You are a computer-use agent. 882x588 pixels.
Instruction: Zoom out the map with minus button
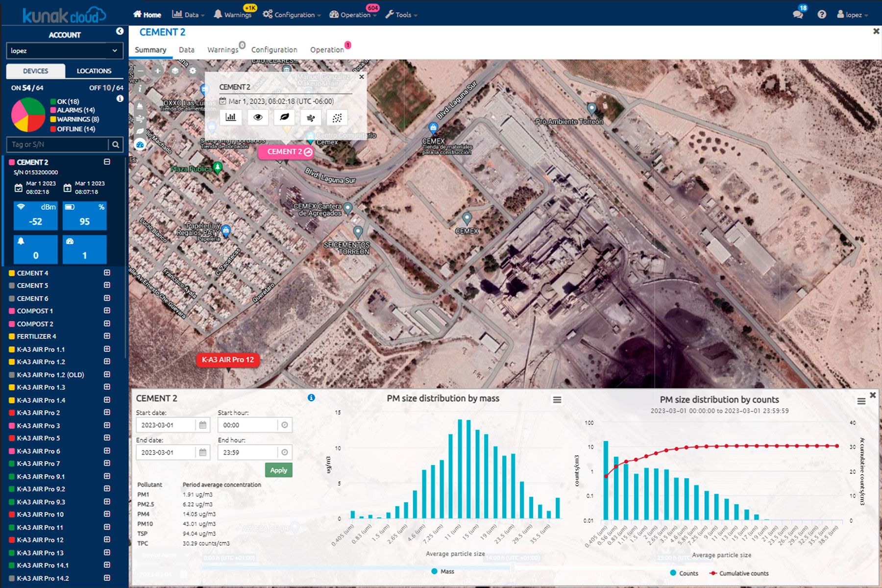141,71
